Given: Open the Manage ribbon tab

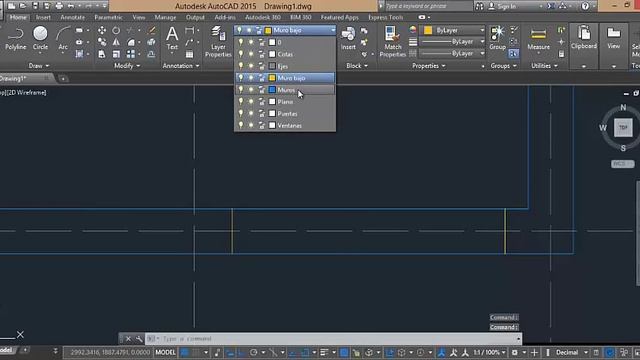Looking at the screenshot, I should point(165,18).
